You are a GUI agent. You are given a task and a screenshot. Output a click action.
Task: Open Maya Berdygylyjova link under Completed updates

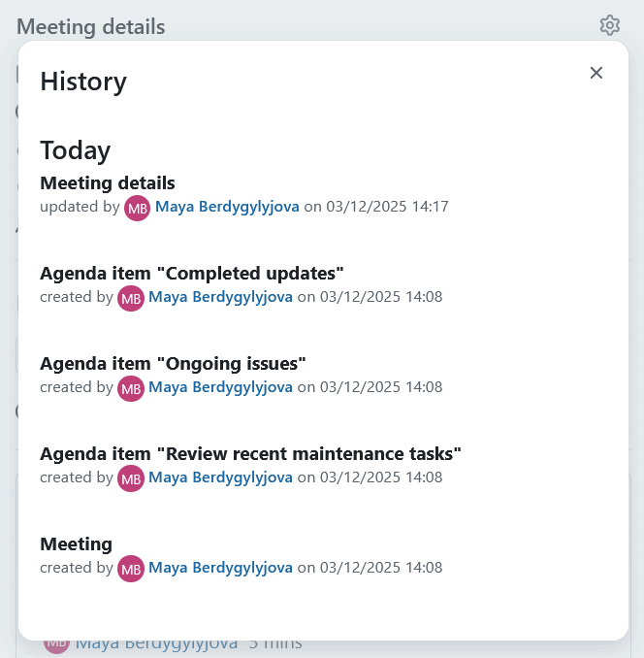point(220,297)
